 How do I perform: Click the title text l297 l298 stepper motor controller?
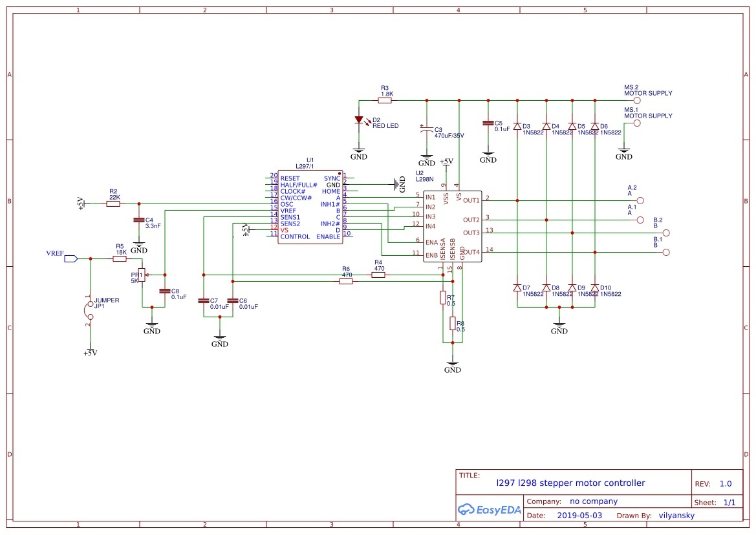570,483
